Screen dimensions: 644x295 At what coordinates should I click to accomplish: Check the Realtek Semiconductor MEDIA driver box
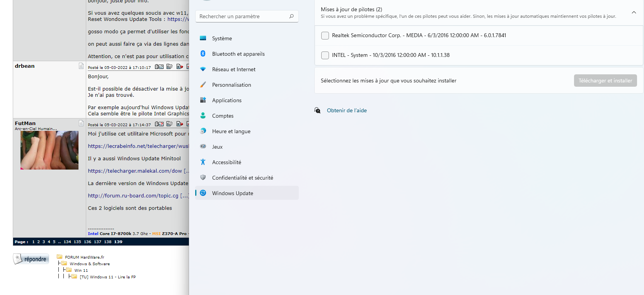(x=325, y=36)
